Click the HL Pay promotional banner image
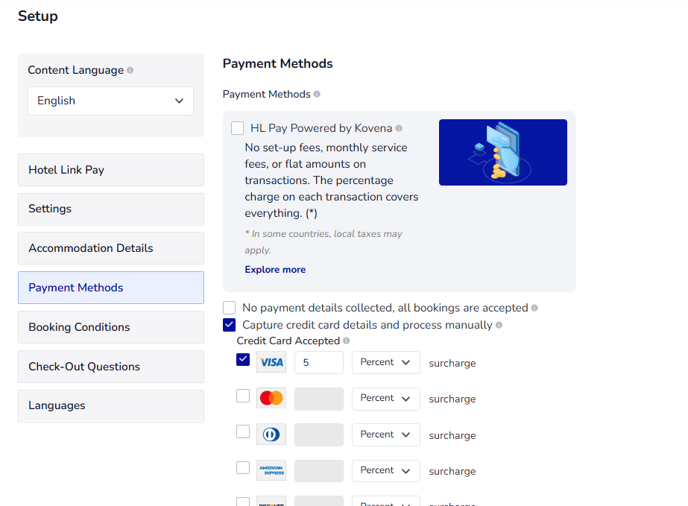Screen dimensions: 688x506 [x=503, y=152]
